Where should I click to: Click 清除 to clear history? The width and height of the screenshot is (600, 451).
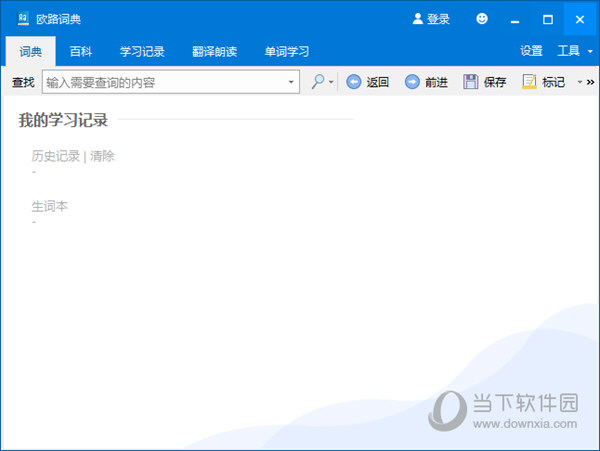[x=102, y=156]
